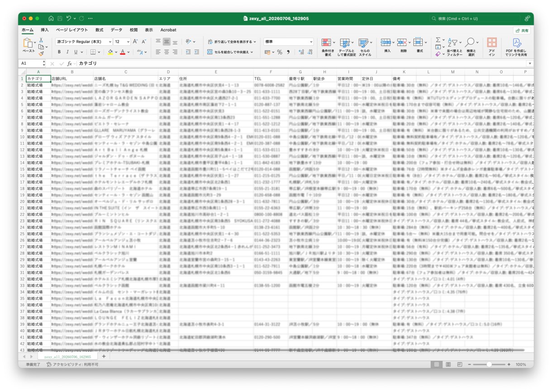Toggle top vertical alignment
Viewport: 552px width, 392px height.
[x=158, y=42]
